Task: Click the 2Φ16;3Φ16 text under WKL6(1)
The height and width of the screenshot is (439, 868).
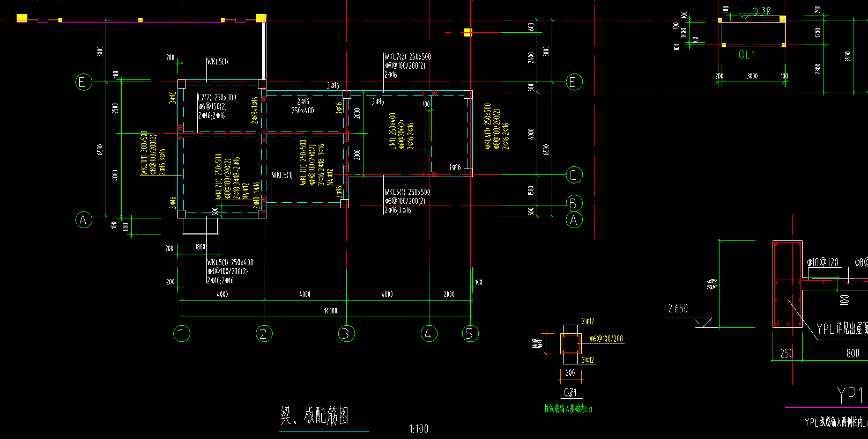Action: 398,210
